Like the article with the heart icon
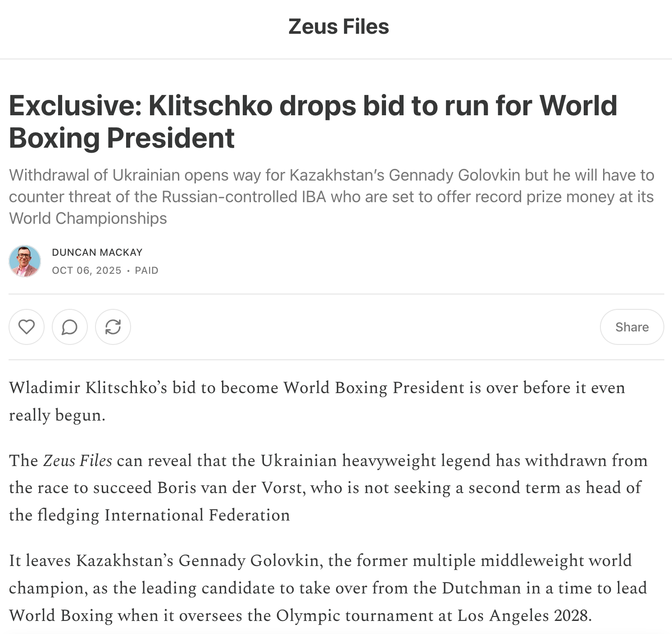 point(27,327)
